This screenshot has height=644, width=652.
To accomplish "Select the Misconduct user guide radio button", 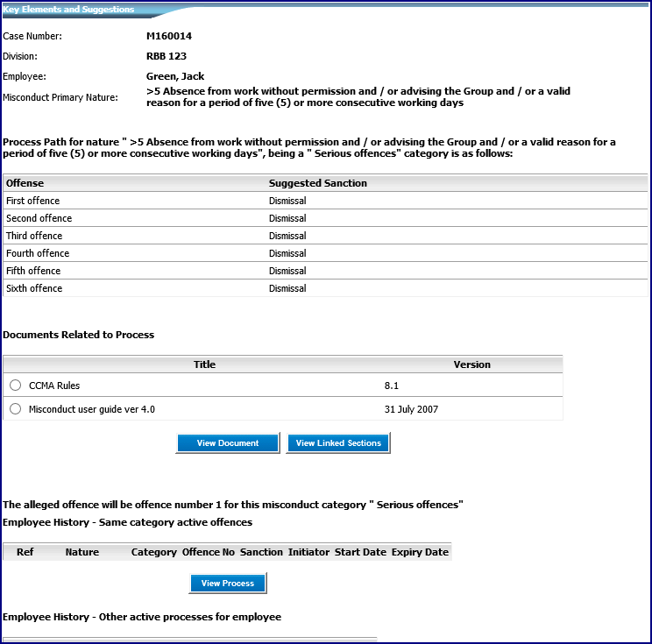I will click(x=16, y=409).
